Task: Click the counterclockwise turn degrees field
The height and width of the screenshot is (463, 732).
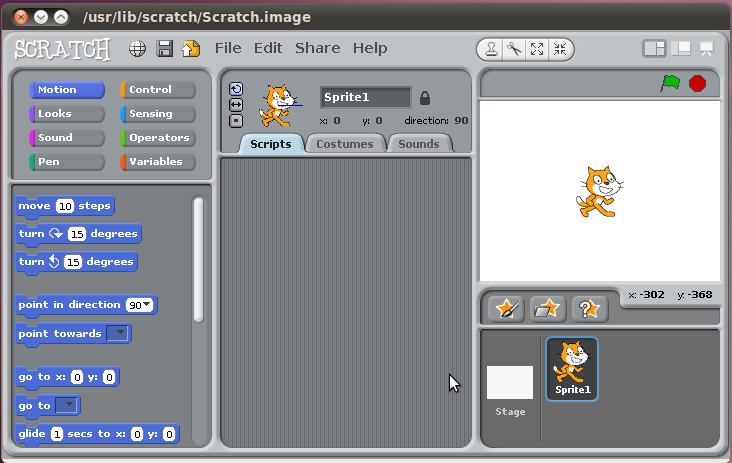Action: [73, 262]
